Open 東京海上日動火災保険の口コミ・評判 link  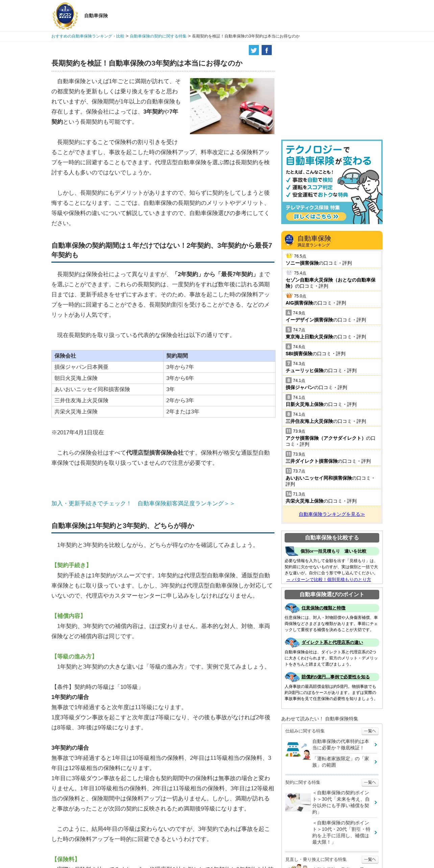(x=326, y=337)
